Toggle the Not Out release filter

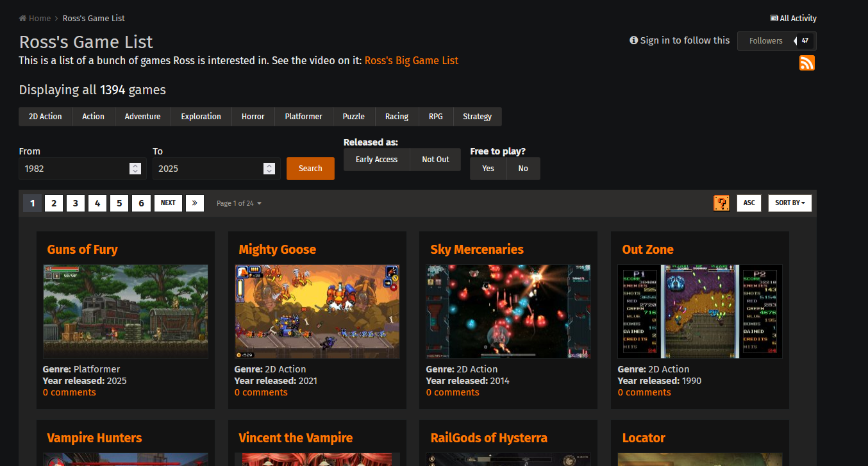pos(435,160)
